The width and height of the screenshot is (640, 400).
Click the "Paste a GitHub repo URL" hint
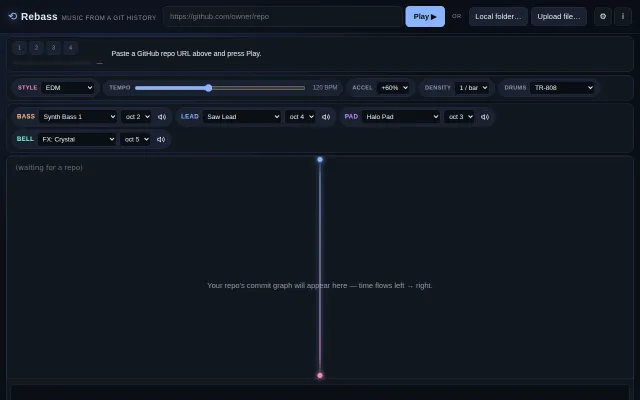[186, 53]
